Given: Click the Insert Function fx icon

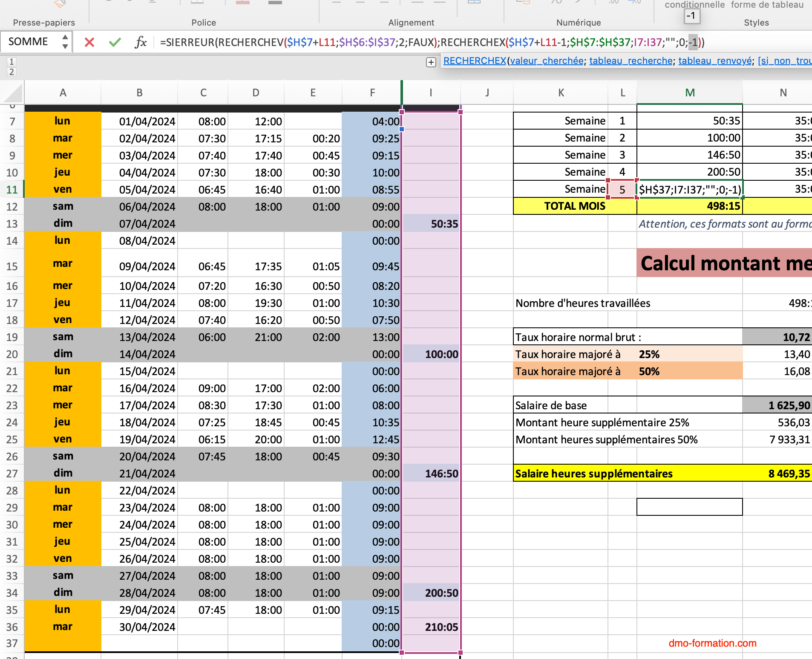Looking at the screenshot, I should [x=141, y=42].
